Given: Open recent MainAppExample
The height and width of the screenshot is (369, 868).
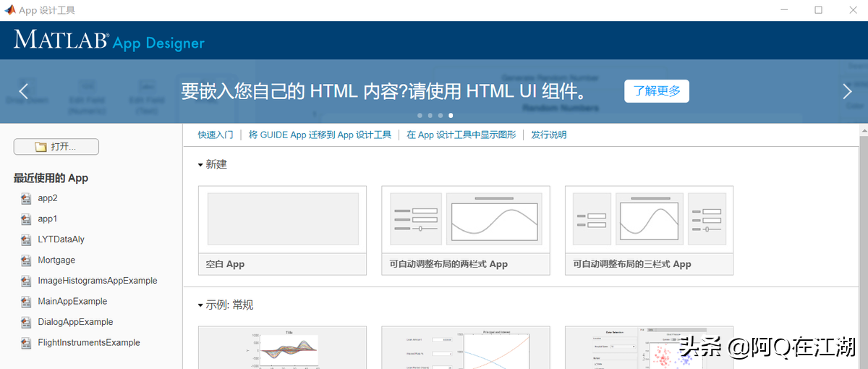Looking at the screenshot, I should click(x=72, y=302).
